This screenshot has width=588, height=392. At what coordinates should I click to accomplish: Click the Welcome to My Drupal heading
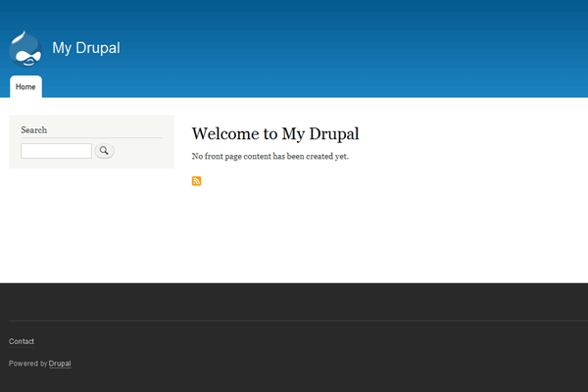[275, 134]
